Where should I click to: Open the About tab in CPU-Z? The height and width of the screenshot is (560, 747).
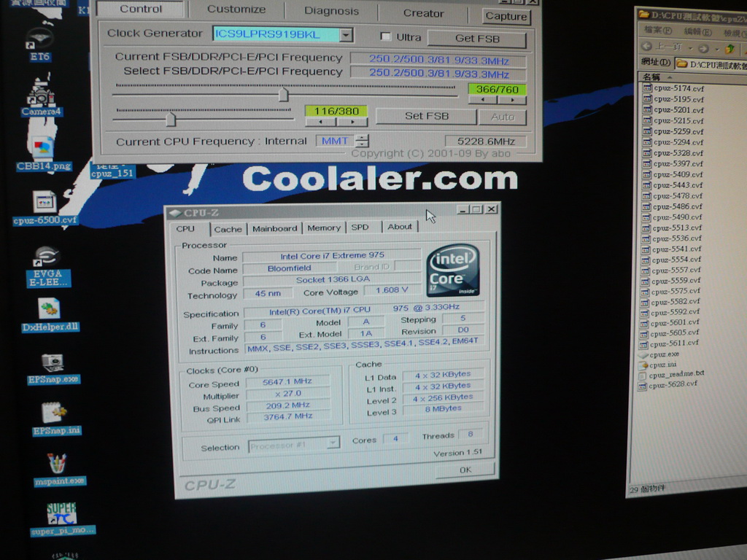pyautogui.click(x=399, y=227)
